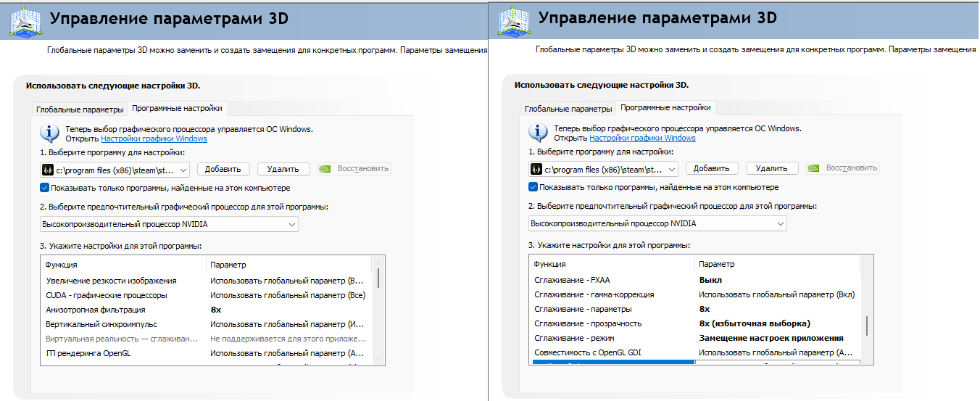Click 'Не поддерживается для этого прилож...' value
Screen dimensions: 980x401
click(x=288, y=339)
